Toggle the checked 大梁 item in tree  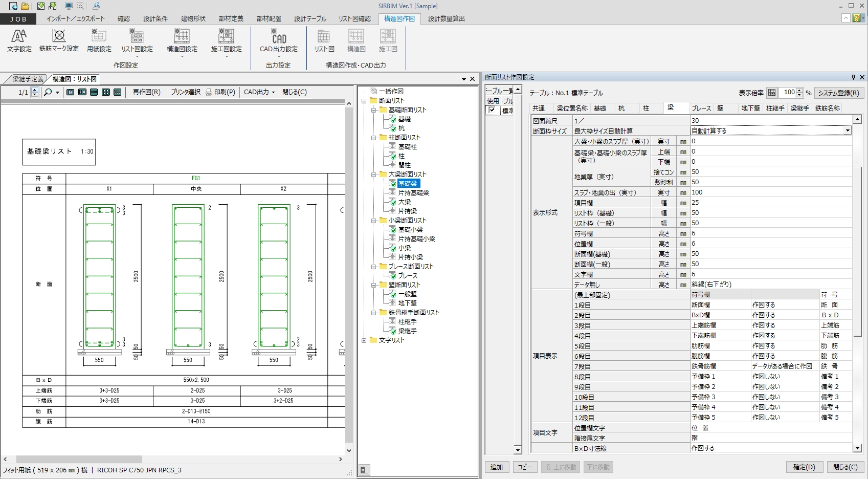[393, 202]
